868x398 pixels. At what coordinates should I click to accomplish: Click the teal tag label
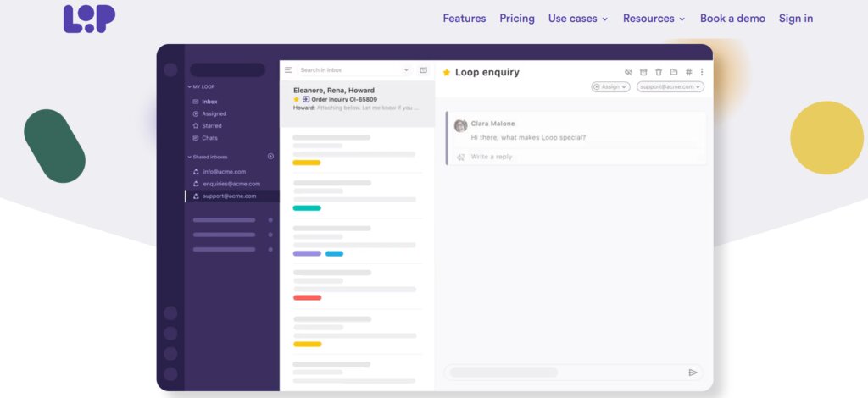tap(307, 207)
